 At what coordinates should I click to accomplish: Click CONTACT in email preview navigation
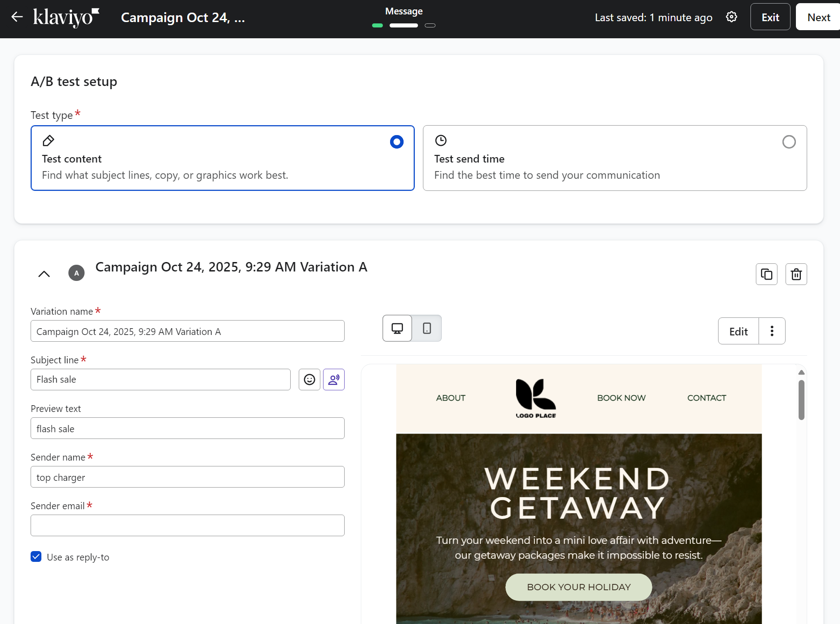[x=706, y=398]
